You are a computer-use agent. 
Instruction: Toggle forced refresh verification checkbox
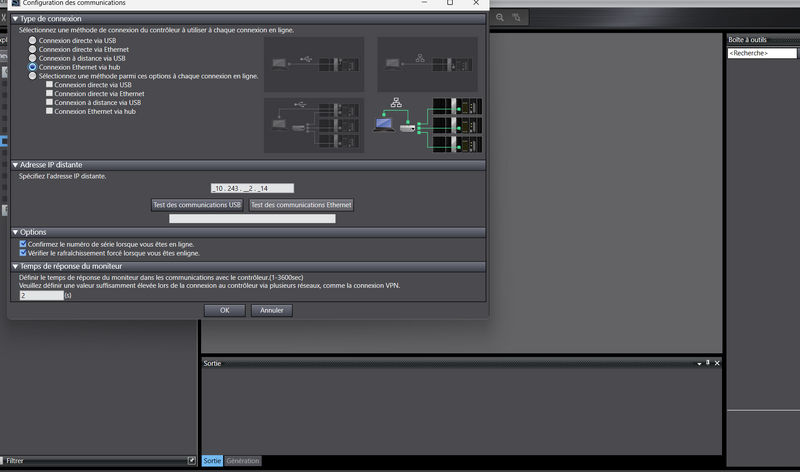tap(24, 253)
